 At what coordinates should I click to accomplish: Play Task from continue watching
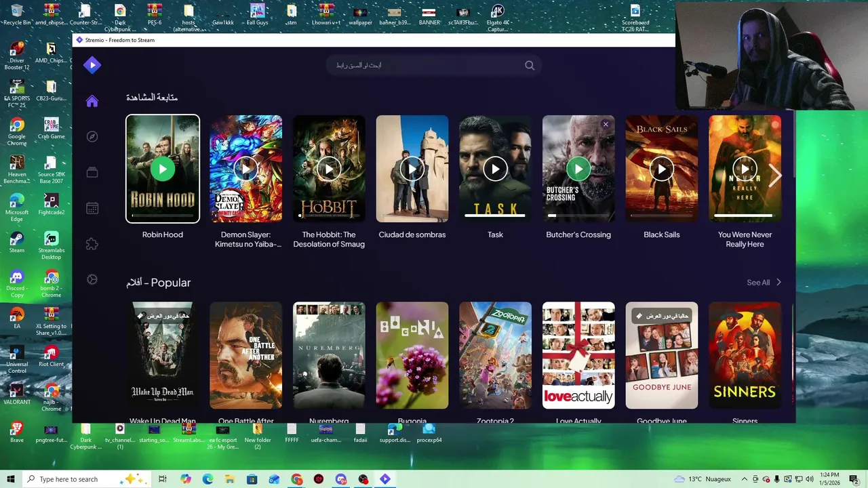point(495,169)
